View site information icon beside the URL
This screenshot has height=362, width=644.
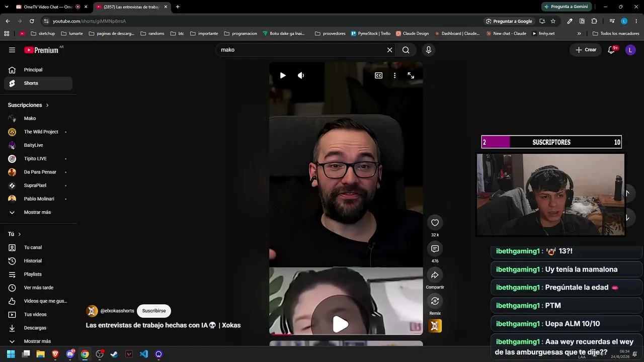click(46, 21)
